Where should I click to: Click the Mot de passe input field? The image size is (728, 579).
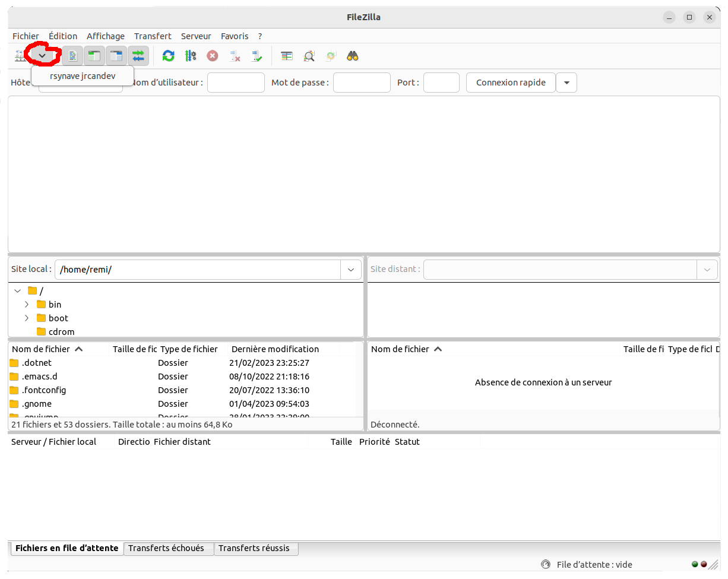(x=362, y=83)
